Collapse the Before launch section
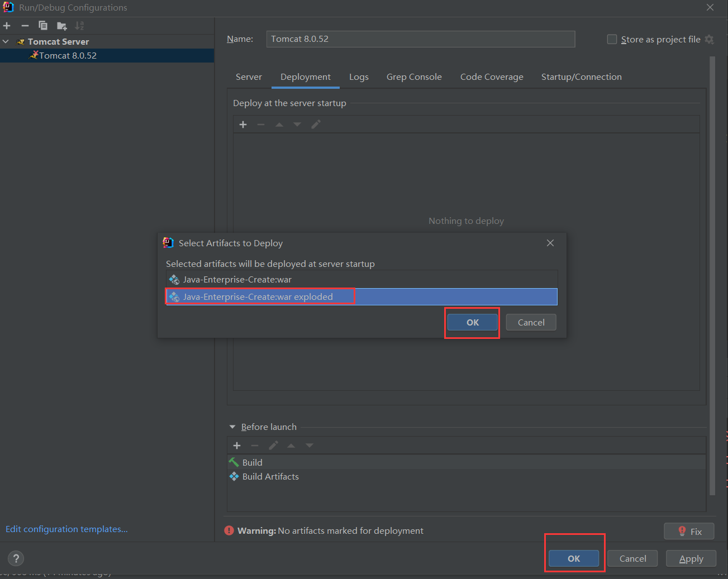The width and height of the screenshot is (728, 579). tap(232, 427)
